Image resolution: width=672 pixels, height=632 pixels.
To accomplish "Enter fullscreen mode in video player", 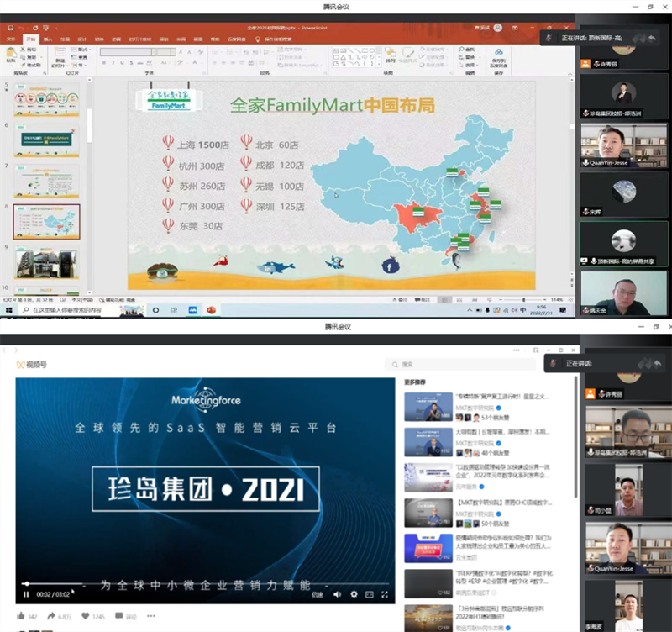I will [385, 594].
